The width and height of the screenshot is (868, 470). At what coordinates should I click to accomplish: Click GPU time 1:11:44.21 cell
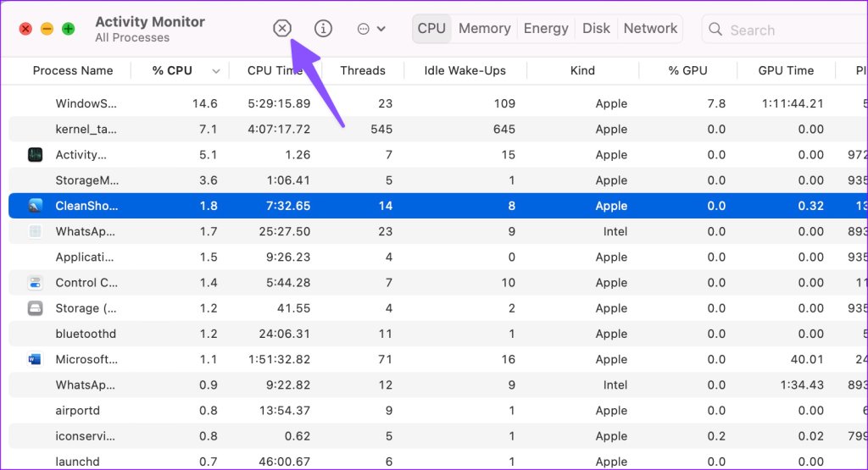[793, 103]
